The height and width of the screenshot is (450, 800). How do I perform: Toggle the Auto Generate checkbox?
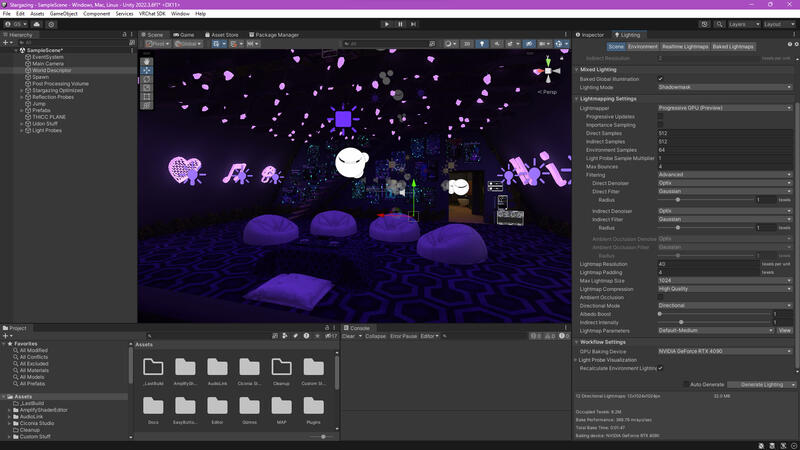tap(686, 384)
